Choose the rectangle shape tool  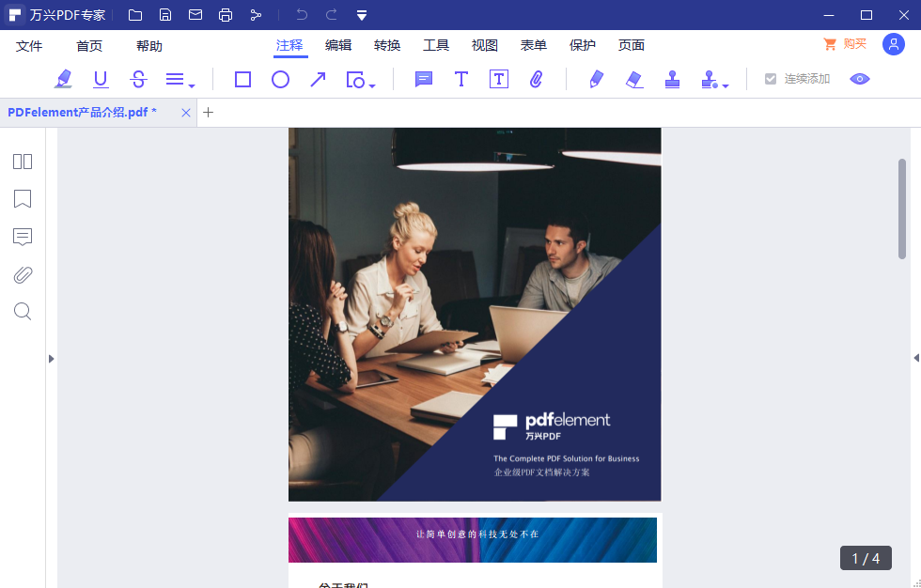click(242, 80)
